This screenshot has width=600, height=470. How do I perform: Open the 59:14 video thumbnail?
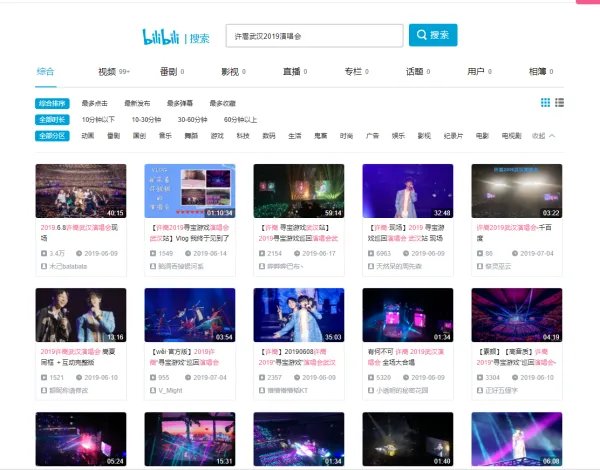(x=299, y=191)
